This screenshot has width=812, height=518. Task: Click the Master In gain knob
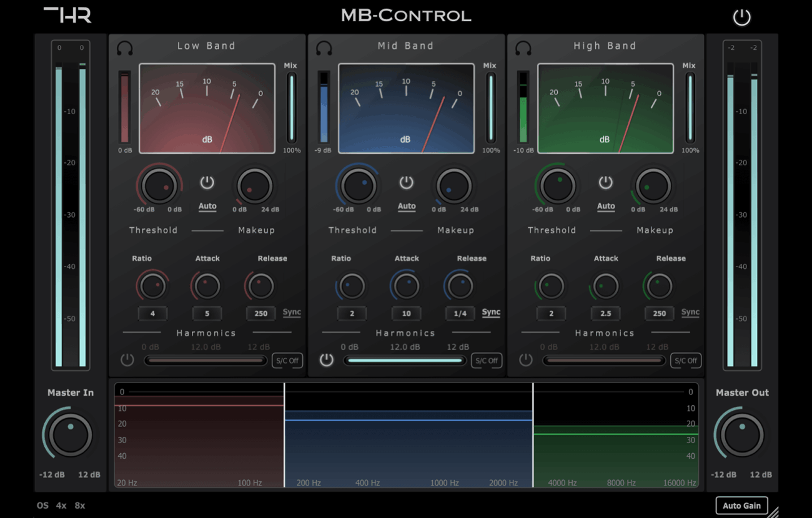(71, 435)
